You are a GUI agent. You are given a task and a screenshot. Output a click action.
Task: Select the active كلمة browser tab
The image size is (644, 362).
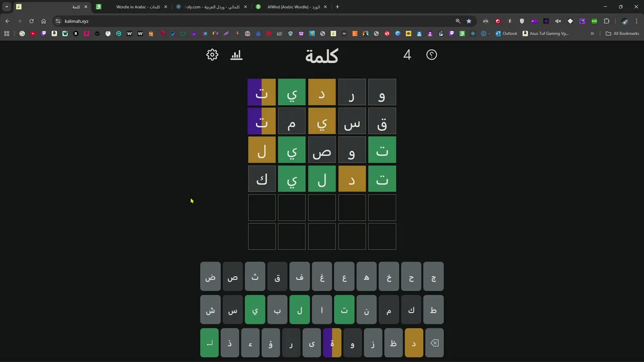[52, 7]
